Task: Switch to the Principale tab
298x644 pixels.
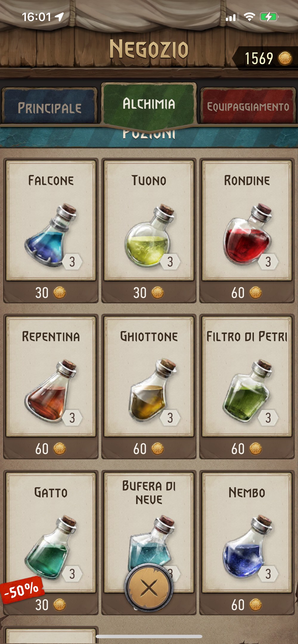Action: (49, 106)
